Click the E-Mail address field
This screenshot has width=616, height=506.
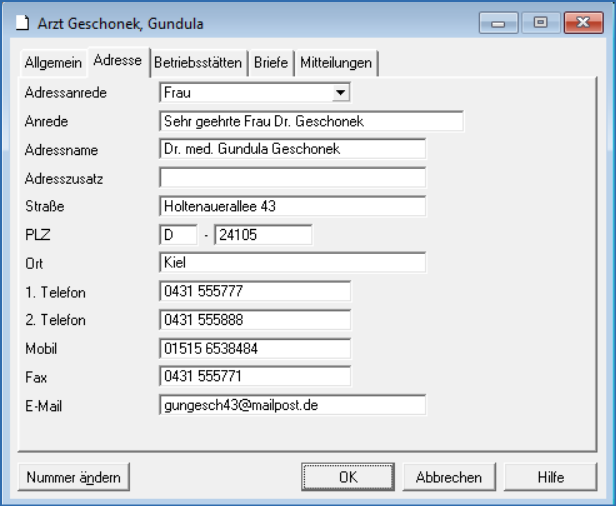[292, 405]
